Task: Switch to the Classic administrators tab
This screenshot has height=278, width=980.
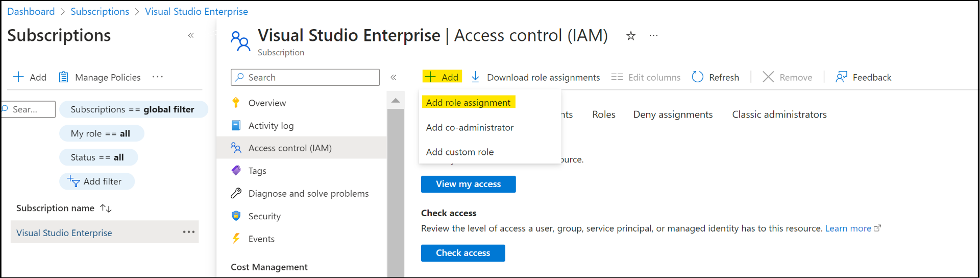Action: coord(779,114)
